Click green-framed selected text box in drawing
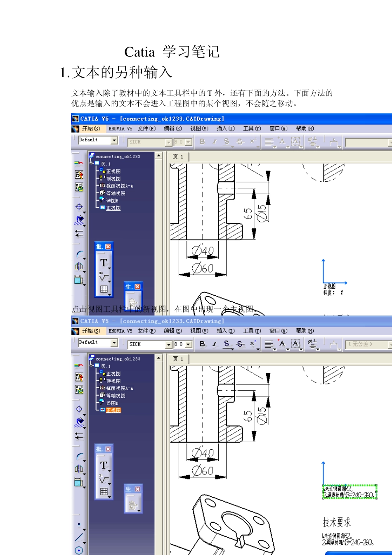 click(x=349, y=491)
